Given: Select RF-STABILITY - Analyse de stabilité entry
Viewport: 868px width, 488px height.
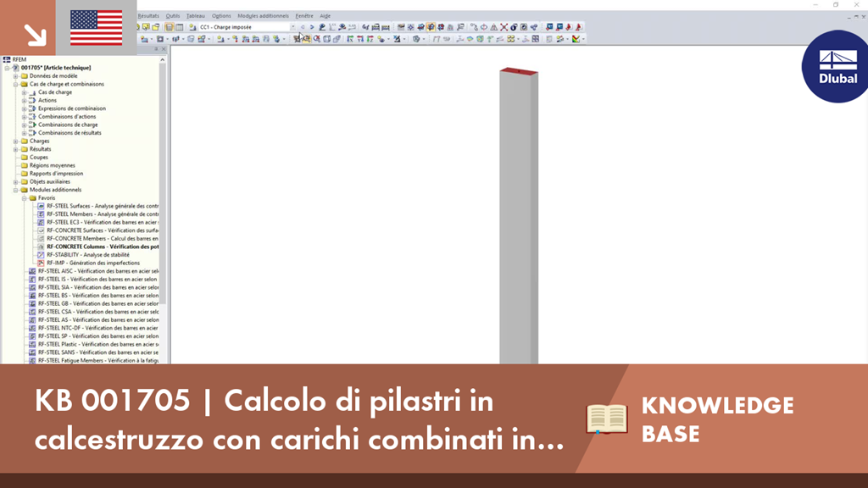Looking at the screenshot, I should click(x=88, y=254).
